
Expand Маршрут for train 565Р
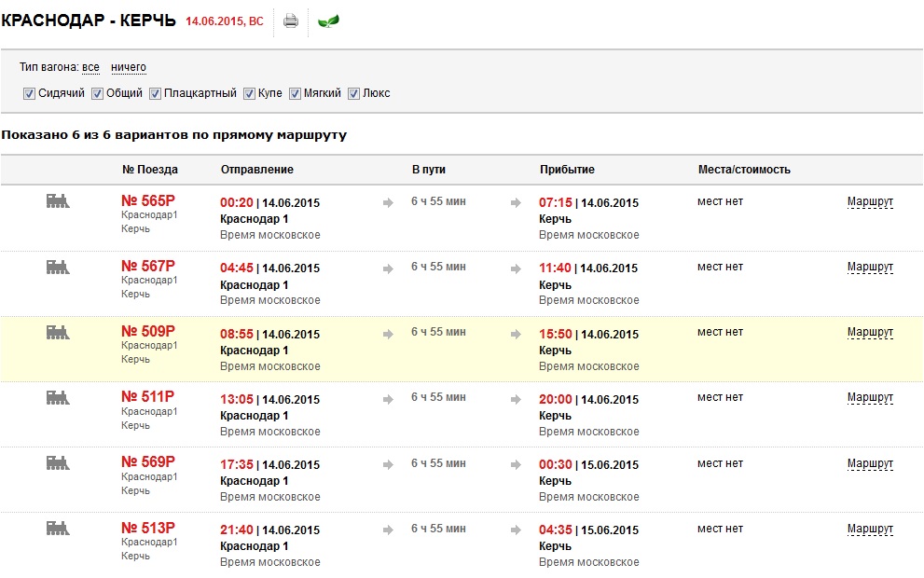coord(870,201)
